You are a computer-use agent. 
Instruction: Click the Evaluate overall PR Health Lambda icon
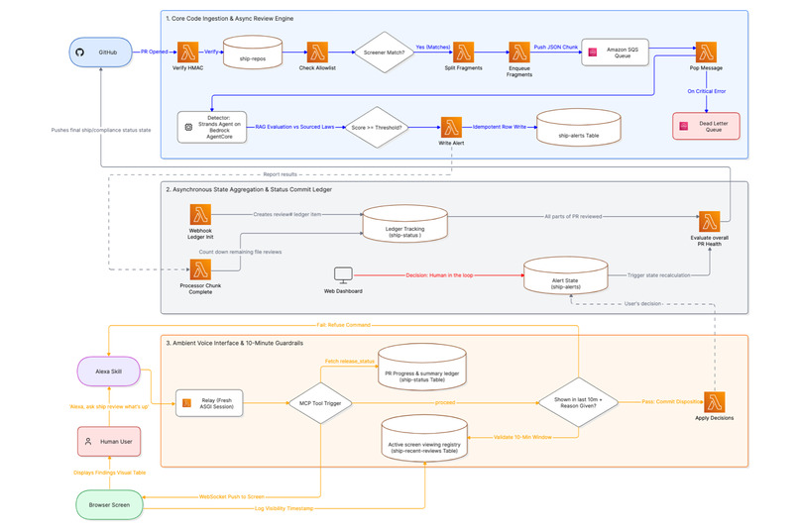[x=710, y=222]
